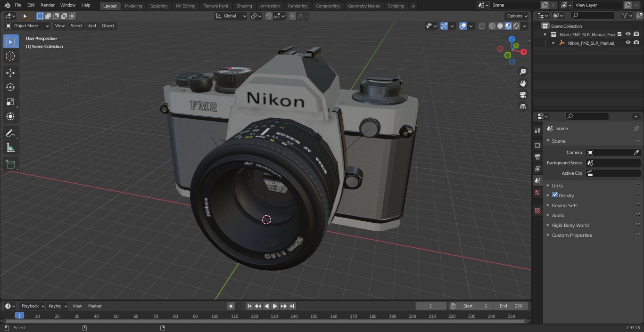
Task: Jump to the timeline start frame
Action: pyautogui.click(x=249, y=306)
